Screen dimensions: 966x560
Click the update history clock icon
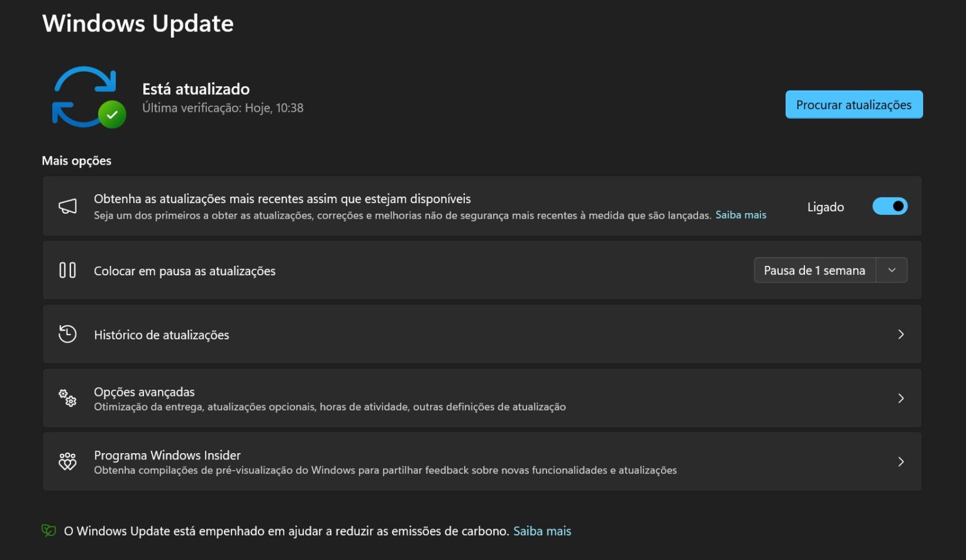tap(67, 334)
